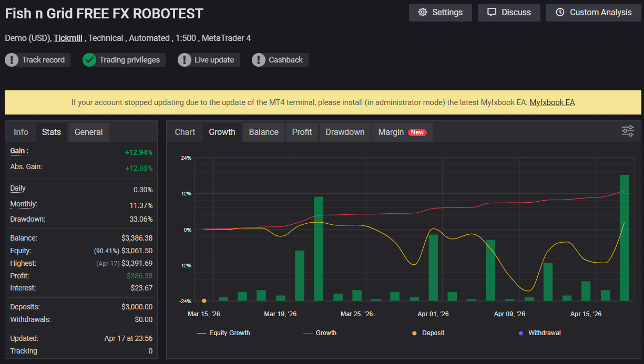Toggle Deposit series in chart legend

428,333
